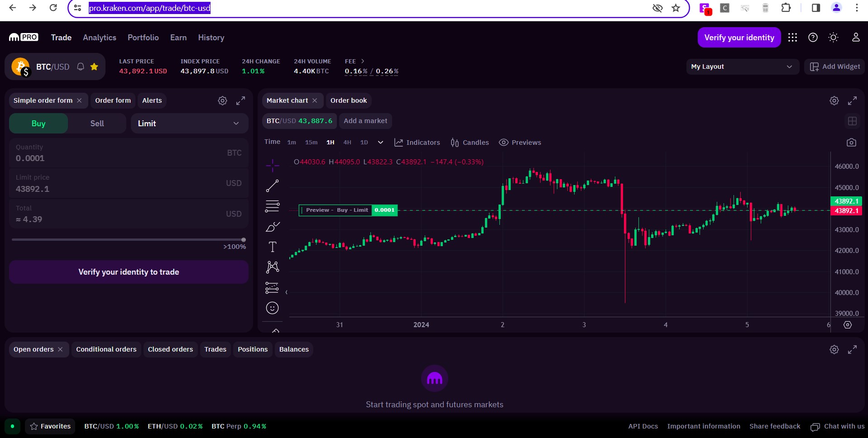Open the History page

211,38
